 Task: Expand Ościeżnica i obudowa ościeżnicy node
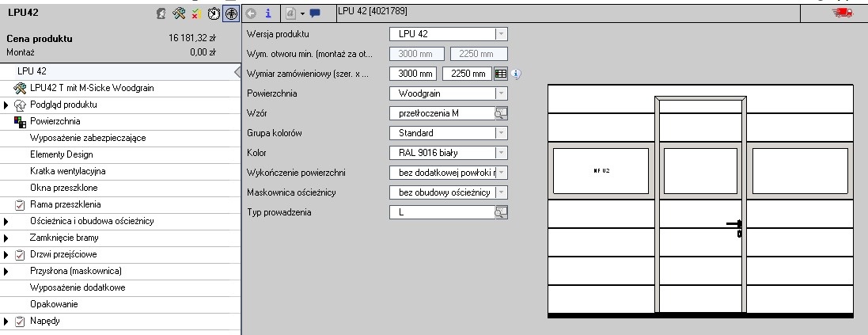(6, 222)
